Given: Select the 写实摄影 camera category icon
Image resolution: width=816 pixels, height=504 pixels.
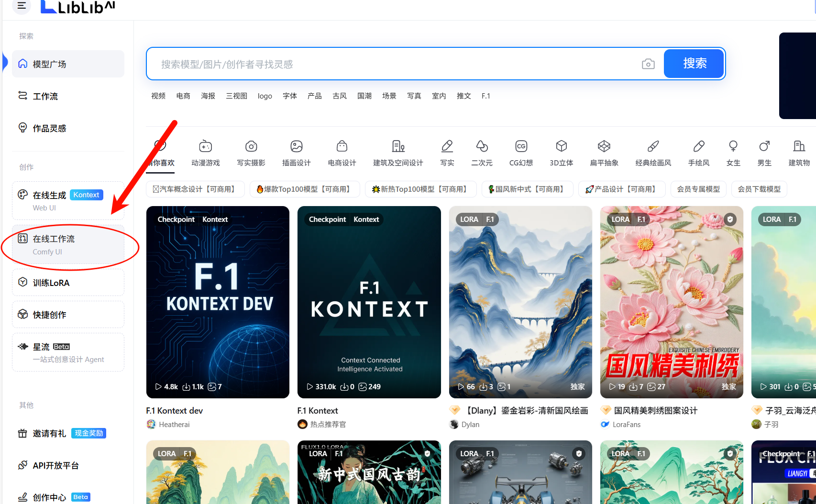Looking at the screenshot, I should 251,146.
